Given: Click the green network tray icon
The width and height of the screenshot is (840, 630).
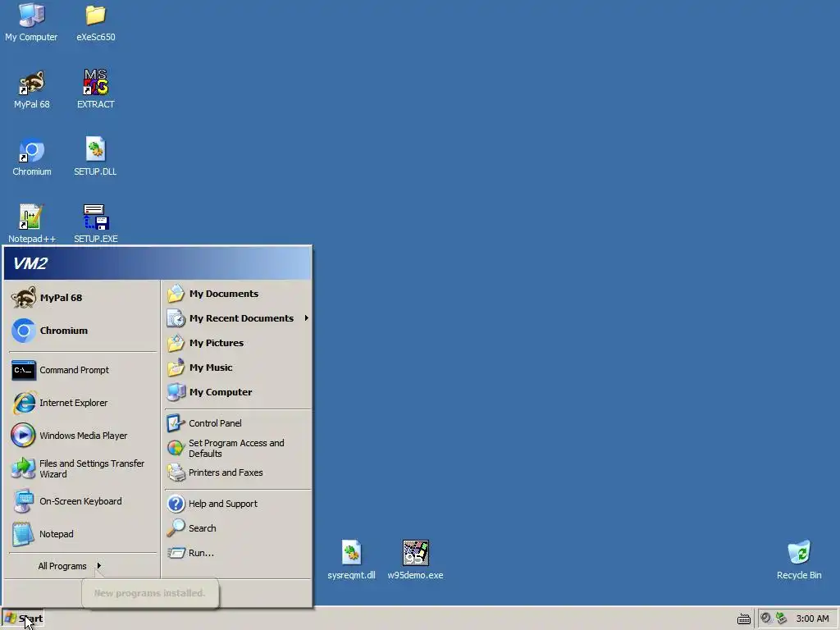Looking at the screenshot, I should 782,619.
